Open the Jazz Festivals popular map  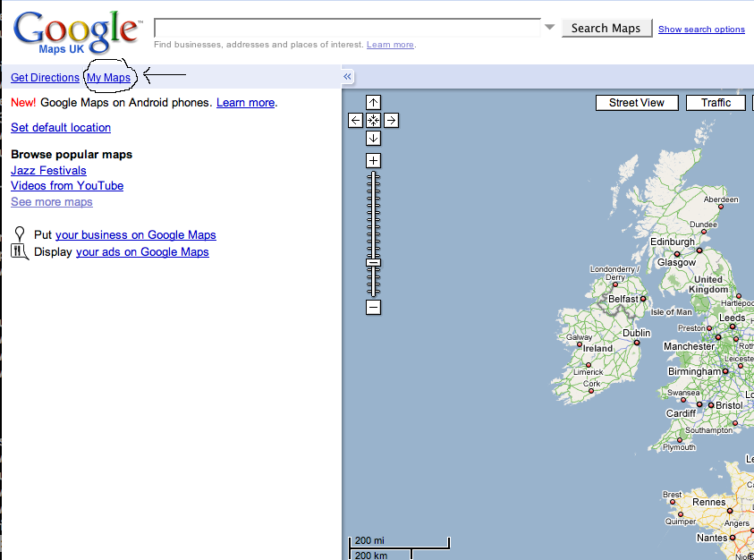[x=48, y=170]
